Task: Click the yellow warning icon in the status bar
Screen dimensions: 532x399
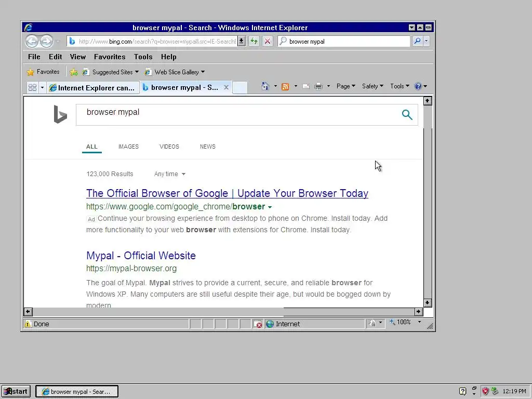Action: point(28,324)
